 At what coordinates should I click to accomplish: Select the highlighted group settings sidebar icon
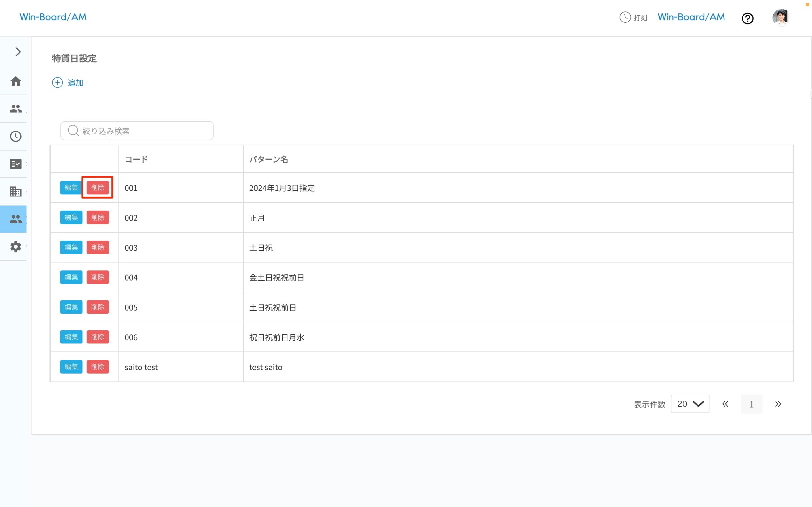click(x=15, y=219)
